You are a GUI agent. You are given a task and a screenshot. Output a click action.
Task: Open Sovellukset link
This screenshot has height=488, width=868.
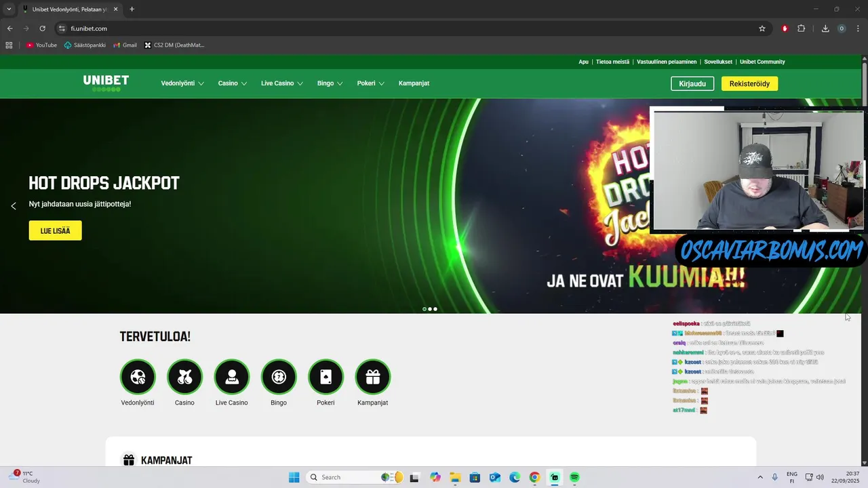(718, 62)
